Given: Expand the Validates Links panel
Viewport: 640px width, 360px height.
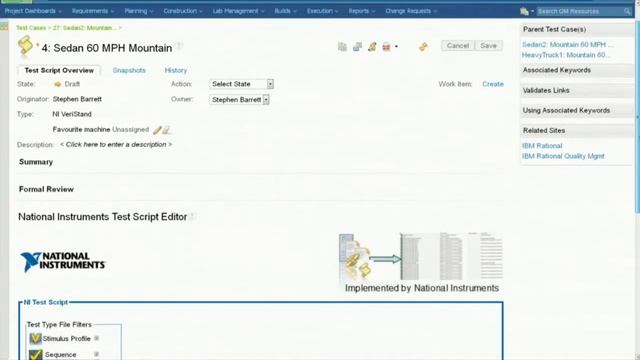Looking at the screenshot, I should 576,91.
